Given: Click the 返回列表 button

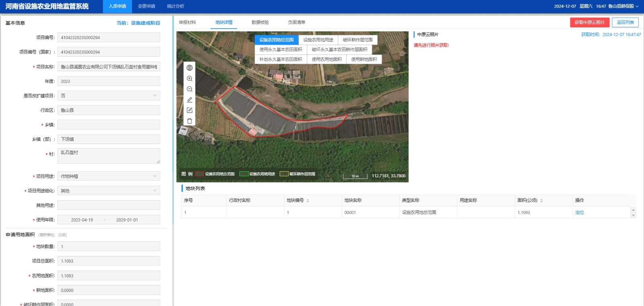Looking at the screenshot, I should coord(625,23).
